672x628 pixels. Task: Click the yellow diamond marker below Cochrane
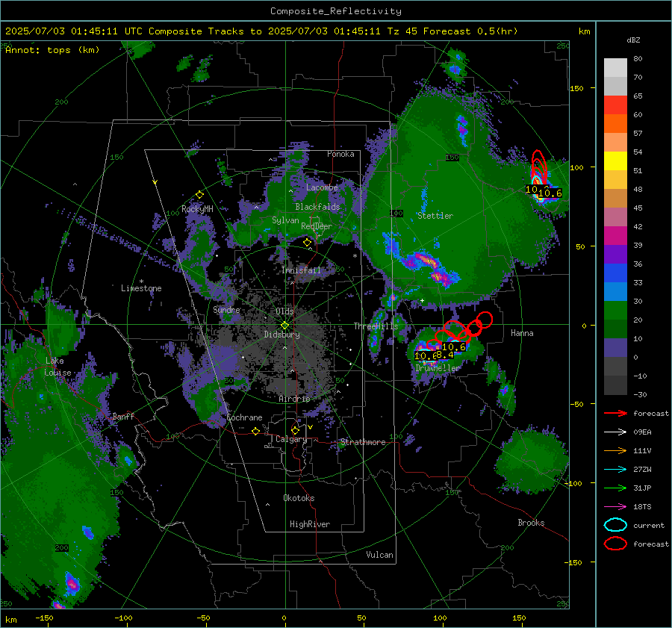256,431
